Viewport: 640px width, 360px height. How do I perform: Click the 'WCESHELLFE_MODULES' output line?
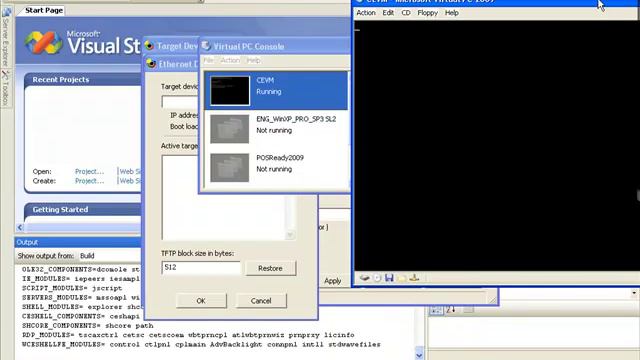click(x=201, y=344)
